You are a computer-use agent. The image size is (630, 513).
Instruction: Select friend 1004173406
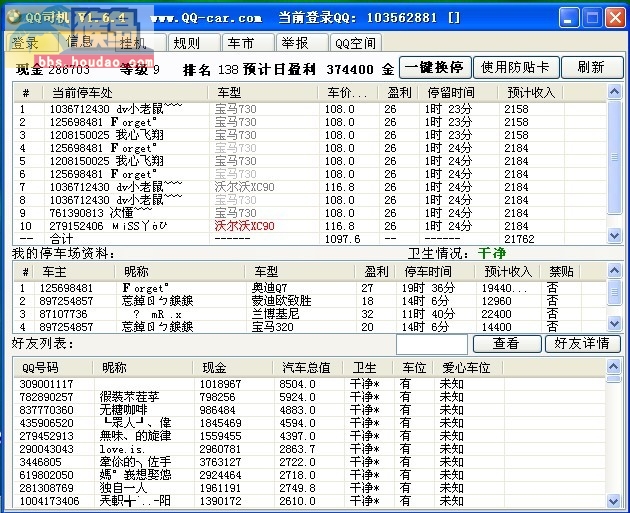[310, 501]
